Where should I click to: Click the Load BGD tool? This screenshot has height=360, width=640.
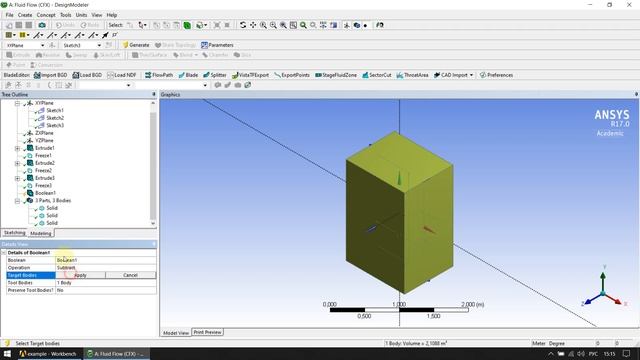(87, 75)
